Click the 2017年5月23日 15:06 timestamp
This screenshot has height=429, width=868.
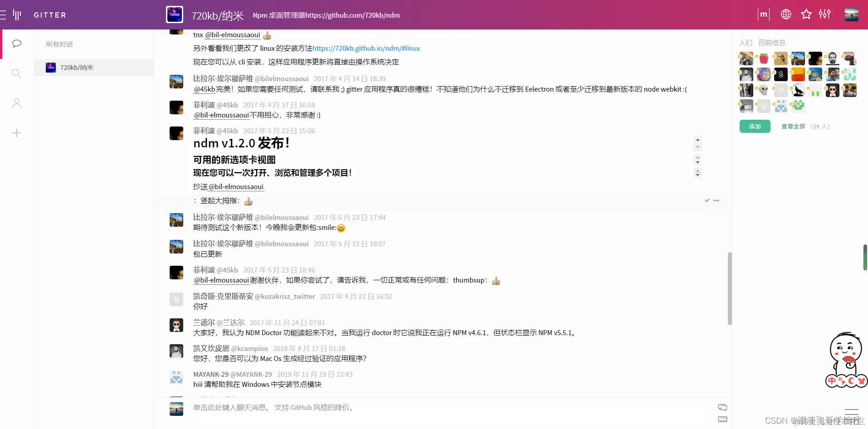coord(279,131)
